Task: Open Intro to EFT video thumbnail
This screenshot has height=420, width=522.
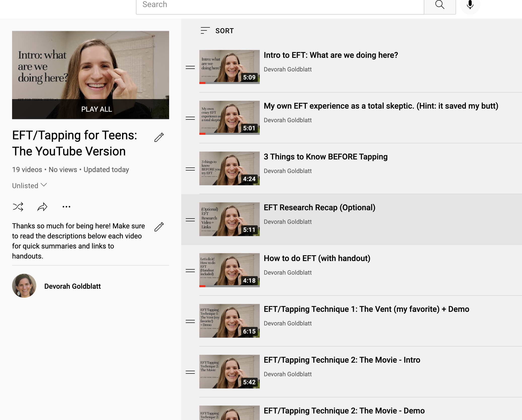Action: (x=230, y=67)
